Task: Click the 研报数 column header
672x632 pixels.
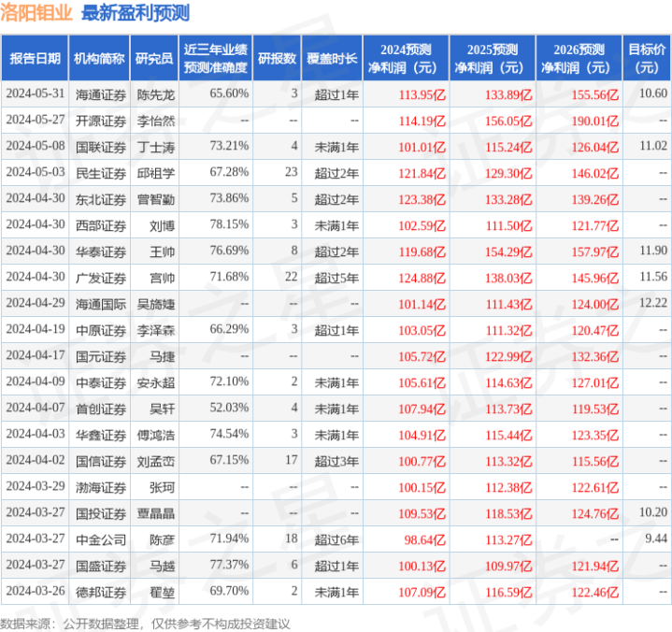Action: click(277, 58)
